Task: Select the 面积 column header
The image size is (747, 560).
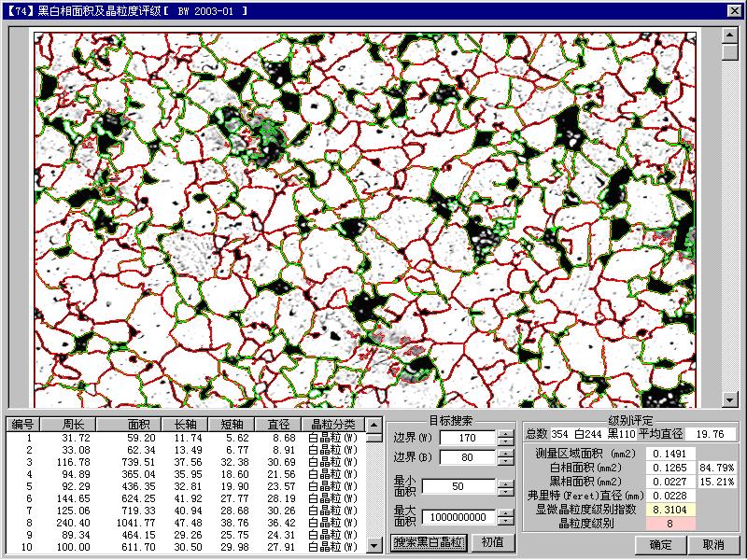Action: [x=140, y=425]
